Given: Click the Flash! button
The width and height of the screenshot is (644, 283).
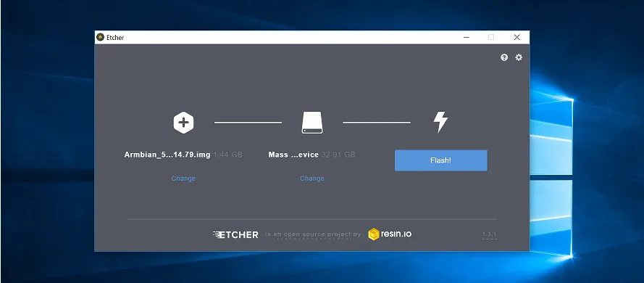Looking at the screenshot, I should [441, 160].
